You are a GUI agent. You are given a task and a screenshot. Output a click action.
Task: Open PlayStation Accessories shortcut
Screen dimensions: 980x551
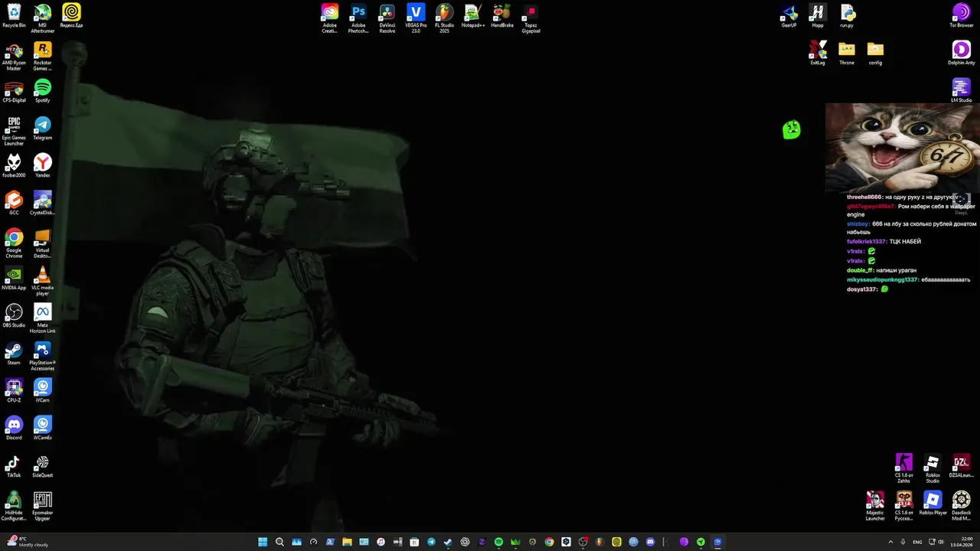[43, 356]
